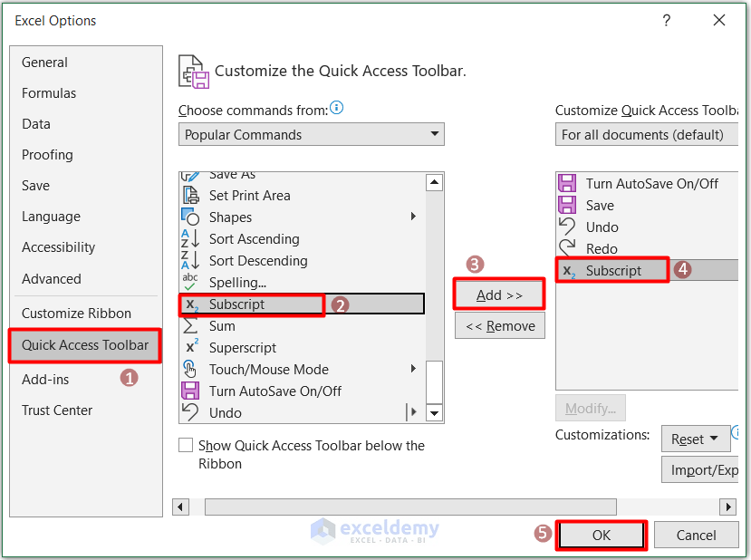The image size is (751, 560).
Task: Switch to the Customize Ribbon section
Action: (x=75, y=313)
